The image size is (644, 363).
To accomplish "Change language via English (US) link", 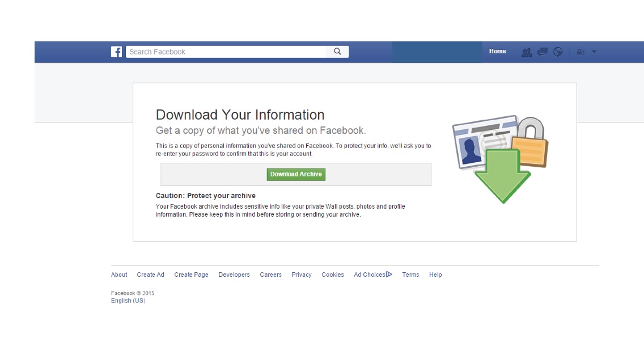I will (128, 301).
